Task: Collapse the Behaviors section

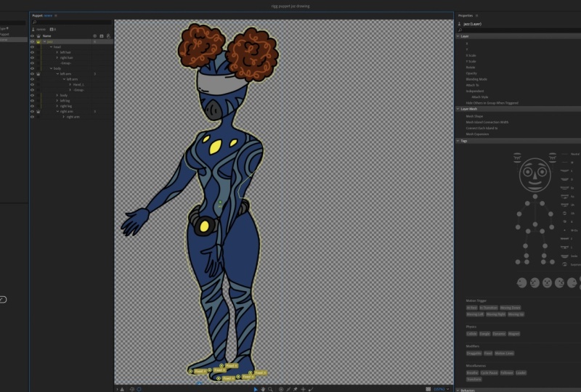Action: click(x=458, y=390)
